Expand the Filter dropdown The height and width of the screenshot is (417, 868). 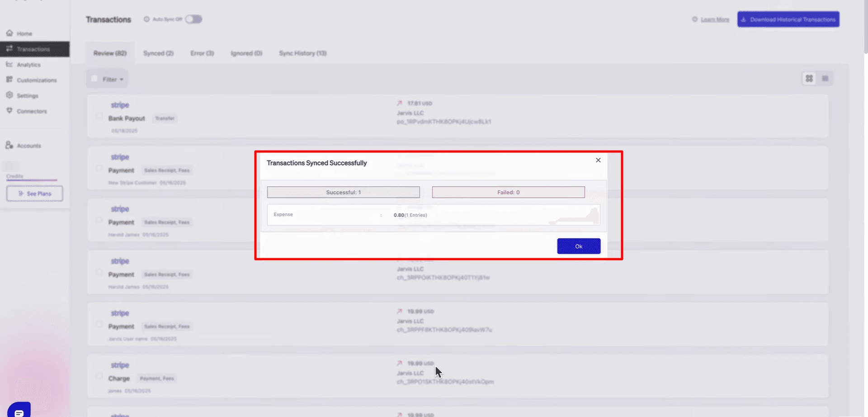113,79
